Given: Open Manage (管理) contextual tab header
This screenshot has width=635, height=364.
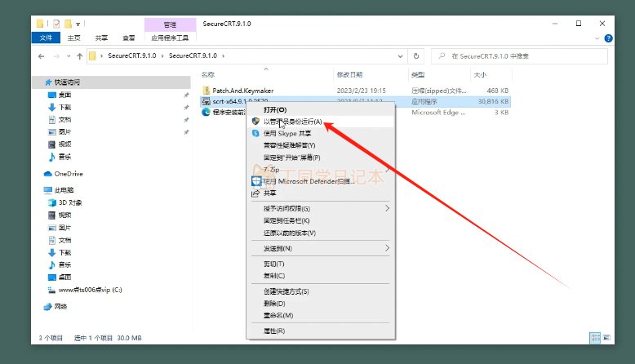Looking at the screenshot, I should [170, 24].
